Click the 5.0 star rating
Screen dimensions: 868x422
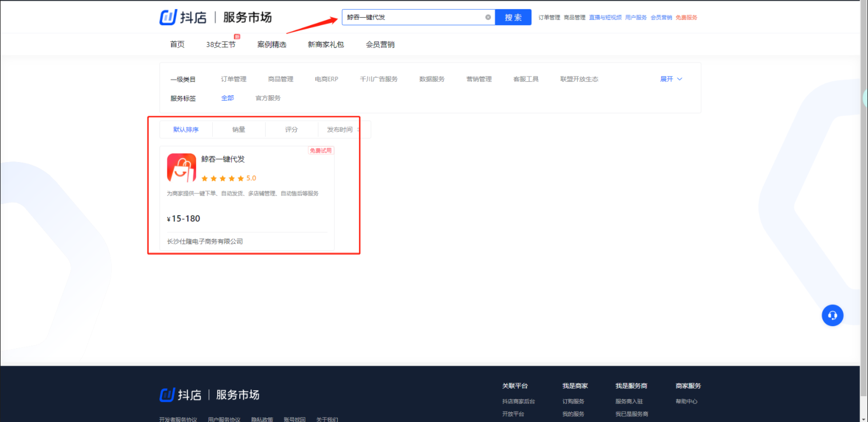click(228, 178)
